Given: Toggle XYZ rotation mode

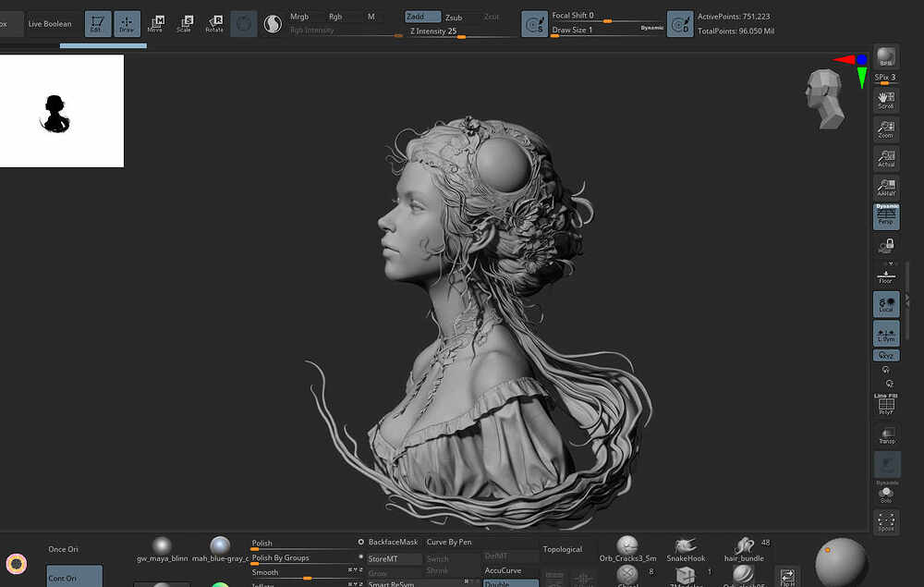Looking at the screenshot, I should click(x=886, y=355).
